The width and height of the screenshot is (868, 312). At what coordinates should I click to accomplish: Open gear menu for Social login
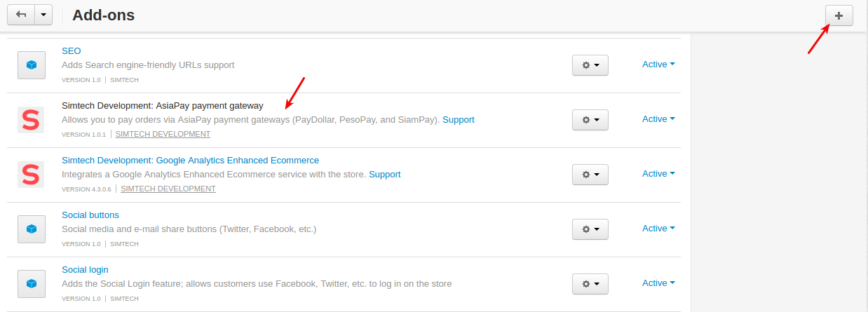coord(590,283)
